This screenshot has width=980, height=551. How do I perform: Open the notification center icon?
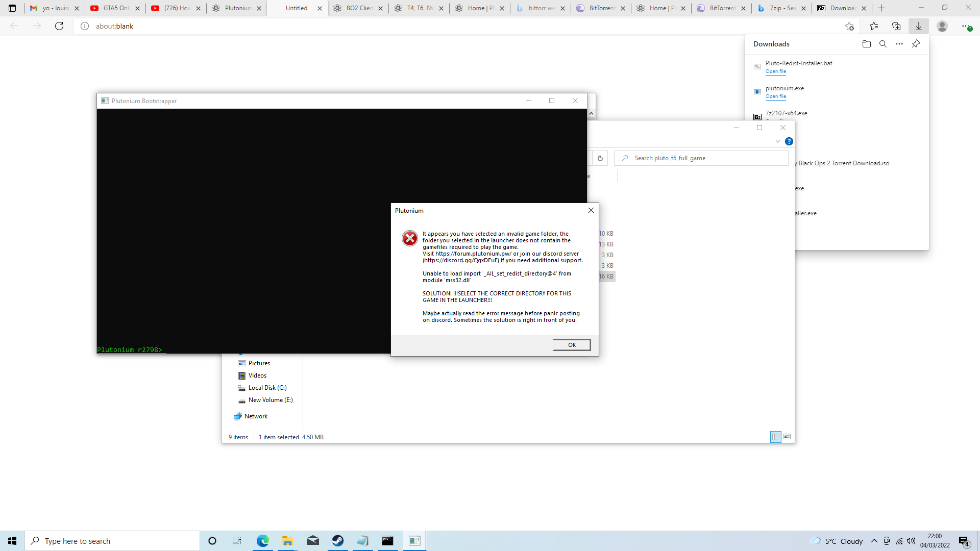click(964, 541)
